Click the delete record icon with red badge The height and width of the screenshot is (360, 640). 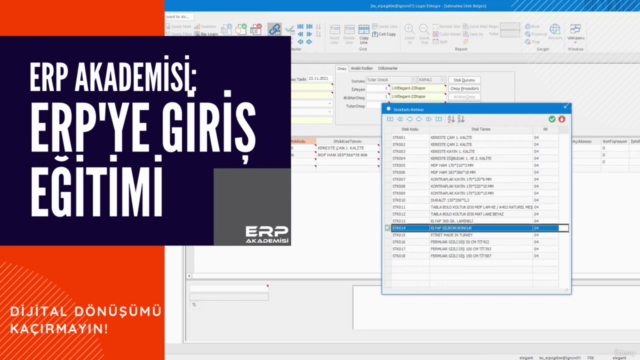click(x=256, y=29)
